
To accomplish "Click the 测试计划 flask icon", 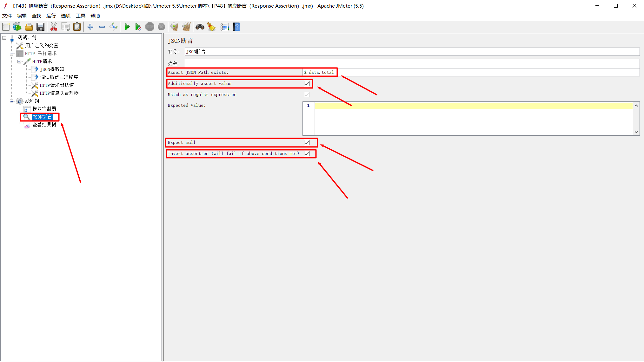I will (12, 38).
